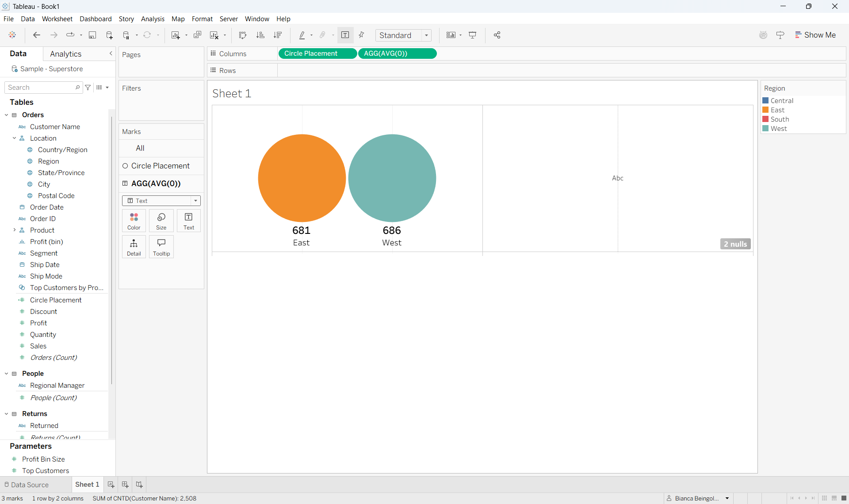Click the New Story tab icon
Image resolution: width=849 pixels, height=504 pixels.
(139, 485)
